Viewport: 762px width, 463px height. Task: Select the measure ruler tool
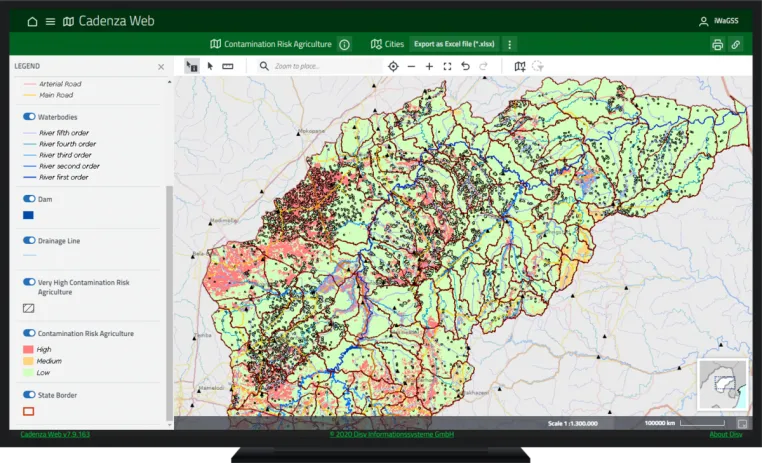click(x=227, y=66)
